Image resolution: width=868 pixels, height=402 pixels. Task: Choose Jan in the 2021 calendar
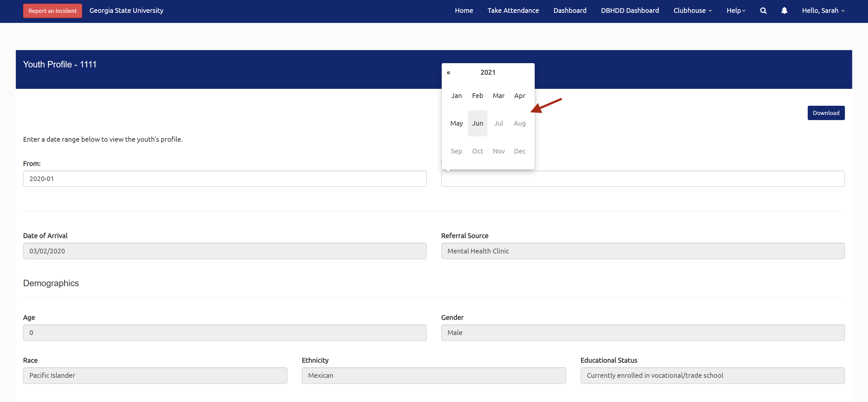pos(456,96)
